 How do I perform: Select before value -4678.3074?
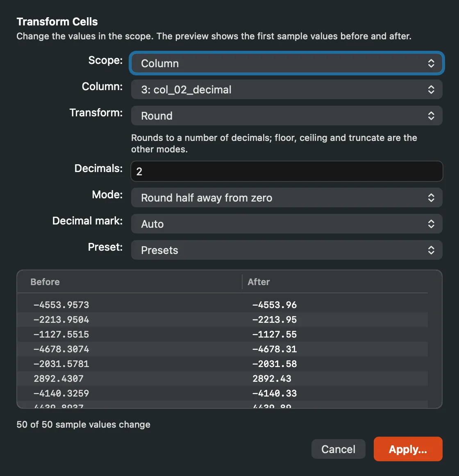[x=61, y=349]
